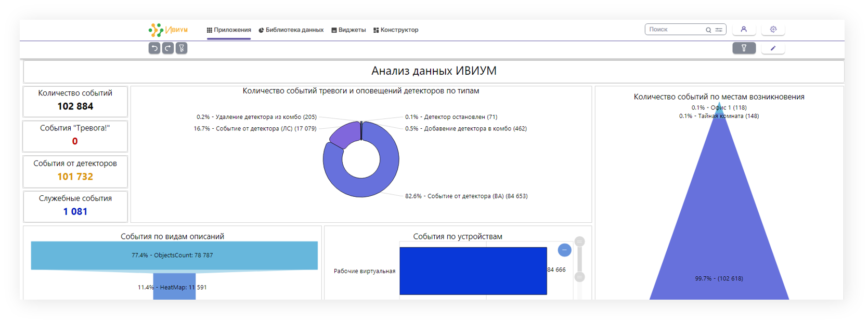Click the label Офис 1 (118)

click(719, 107)
